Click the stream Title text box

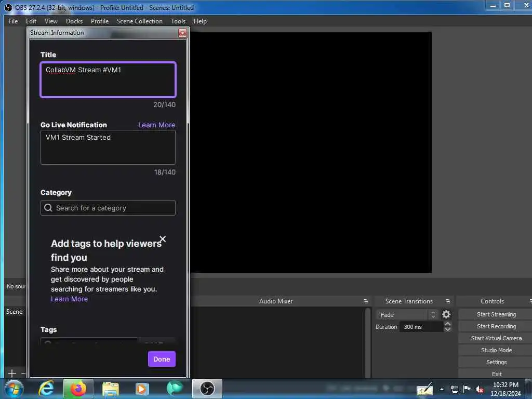click(x=108, y=79)
